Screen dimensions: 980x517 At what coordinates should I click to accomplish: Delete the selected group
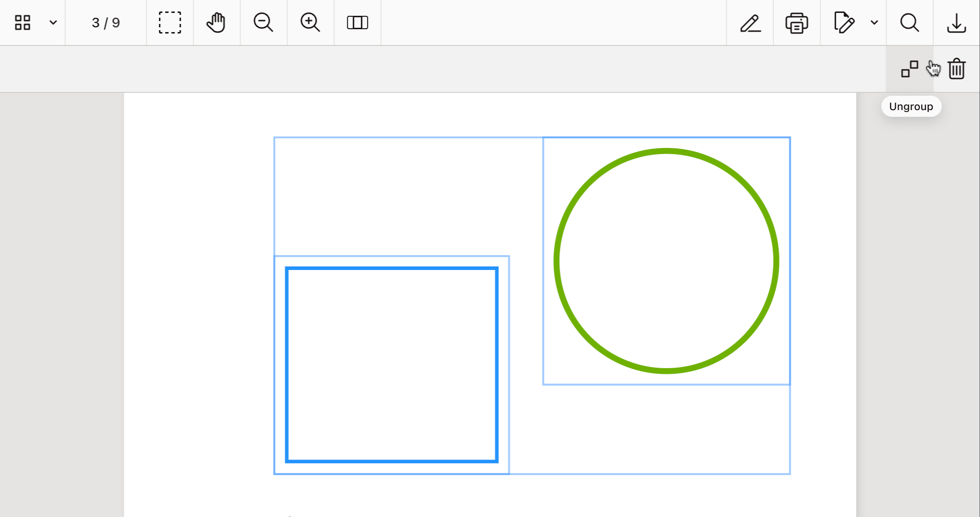point(956,69)
